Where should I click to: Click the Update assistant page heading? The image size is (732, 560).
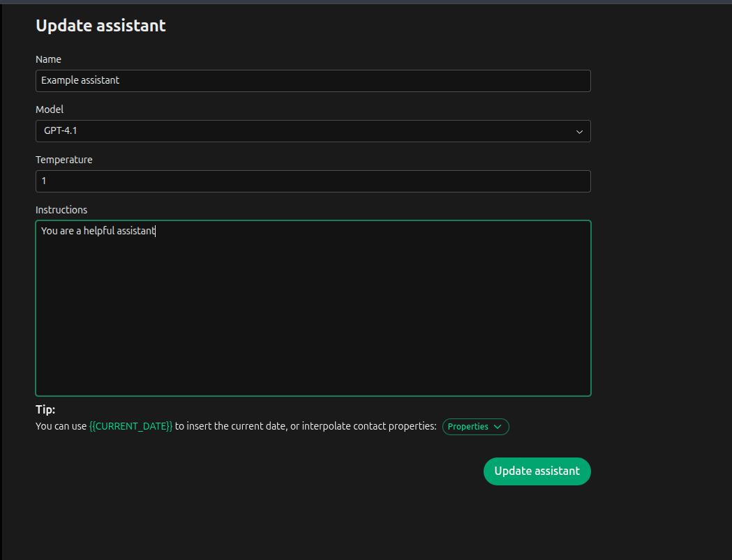tap(100, 26)
